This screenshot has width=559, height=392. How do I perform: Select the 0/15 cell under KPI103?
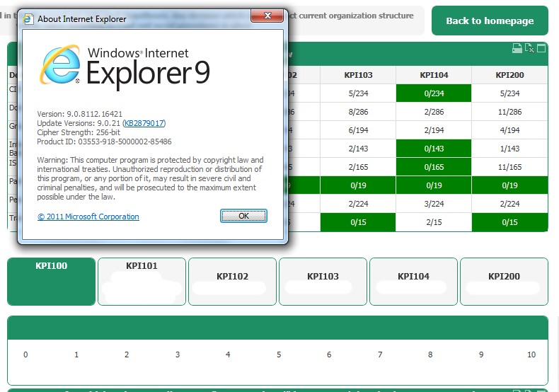coord(358,222)
